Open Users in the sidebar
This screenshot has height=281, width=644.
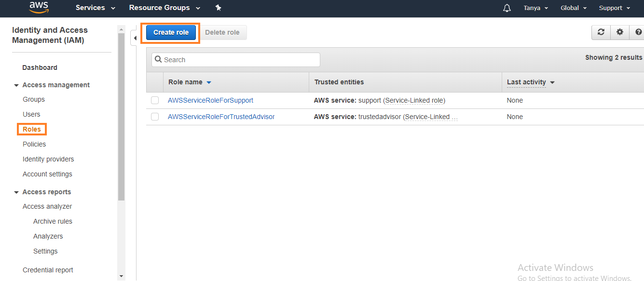31,114
